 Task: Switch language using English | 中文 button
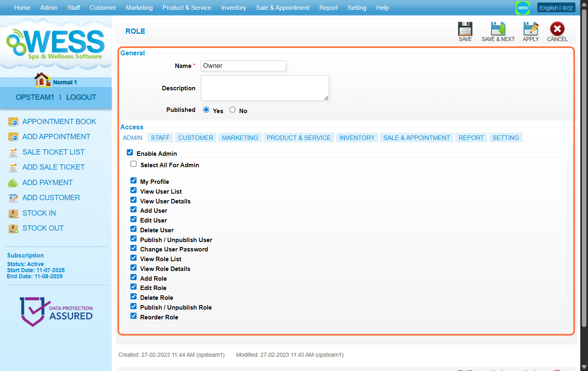click(556, 8)
